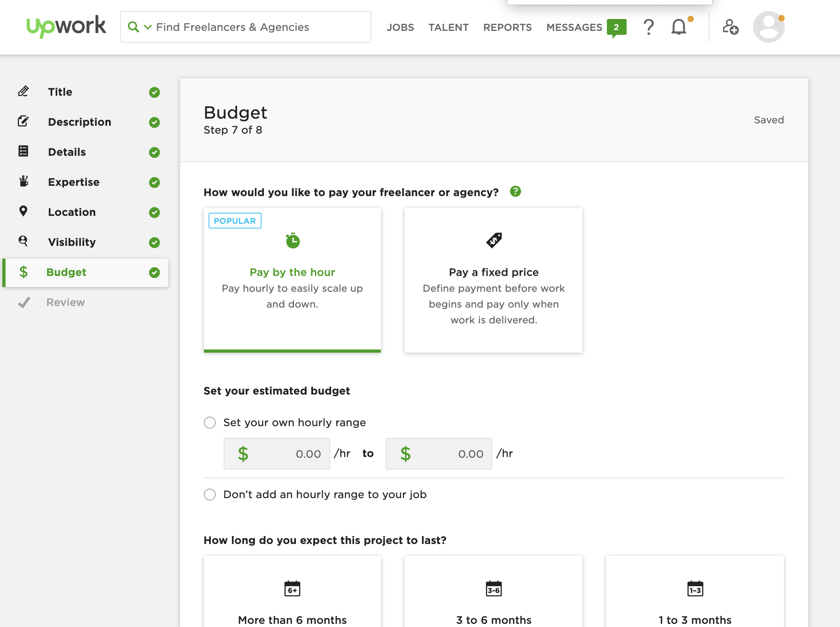Click the magnifier search icon
Screen dimensions: 840x627
pyautogui.click(x=134, y=27)
